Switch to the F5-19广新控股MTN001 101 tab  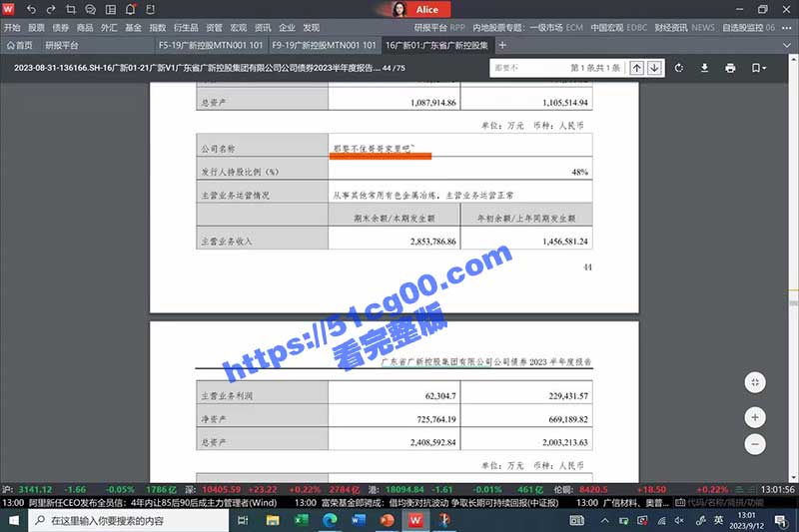pos(211,45)
